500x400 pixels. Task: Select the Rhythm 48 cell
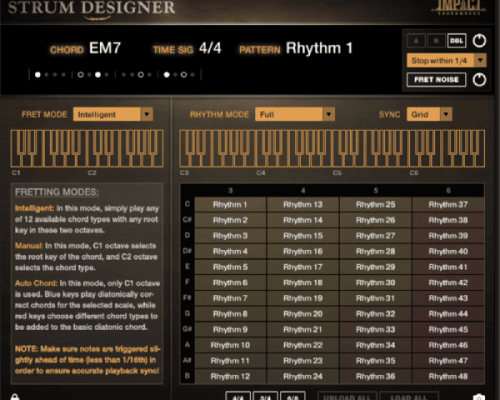pyautogui.click(x=448, y=376)
